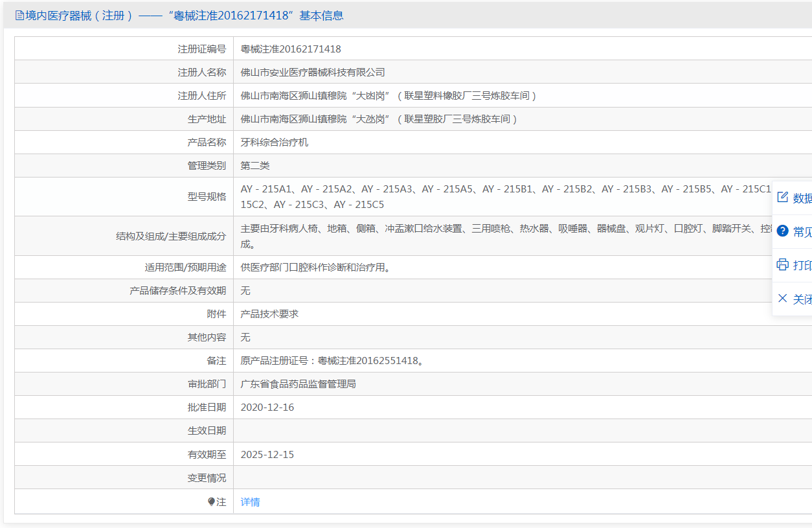Click the 批准日期 label
The image size is (812, 528).
click(207, 407)
